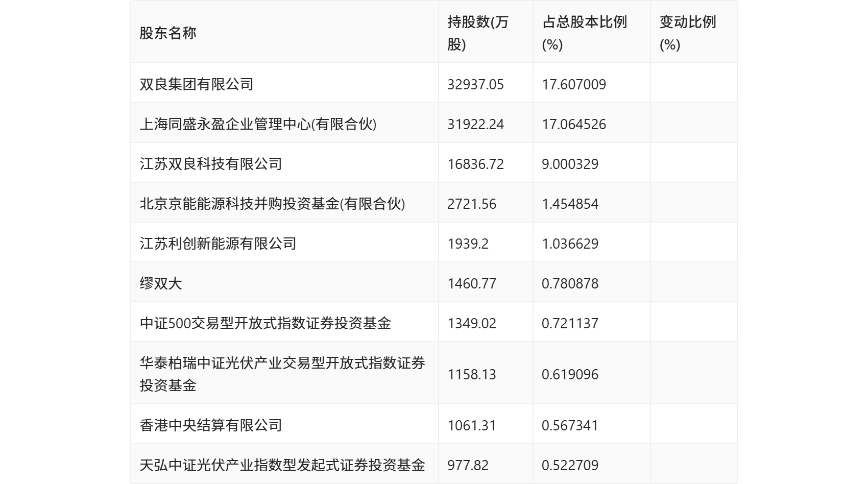868x484 pixels.
Task: Click shareholder 中证500交易型开放式指数证券投资基金
Action: click(266, 323)
